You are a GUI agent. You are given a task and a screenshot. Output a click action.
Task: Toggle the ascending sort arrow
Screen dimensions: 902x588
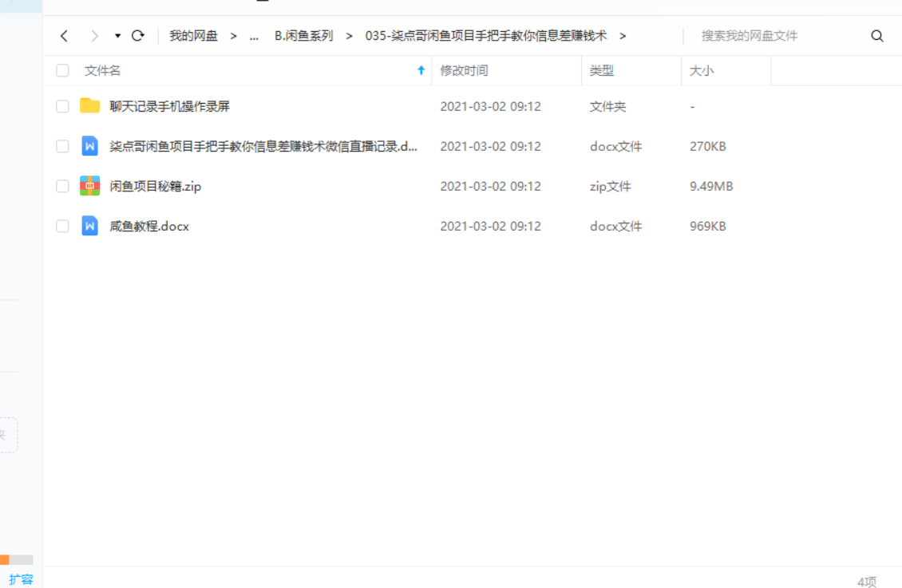pyautogui.click(x=421, y=70)
